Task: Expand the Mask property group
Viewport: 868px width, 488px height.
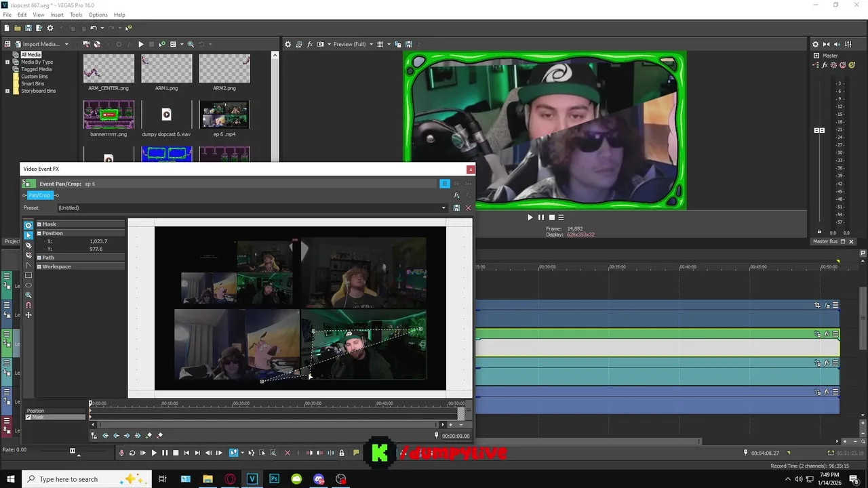Action: click(x=39, y=224)
